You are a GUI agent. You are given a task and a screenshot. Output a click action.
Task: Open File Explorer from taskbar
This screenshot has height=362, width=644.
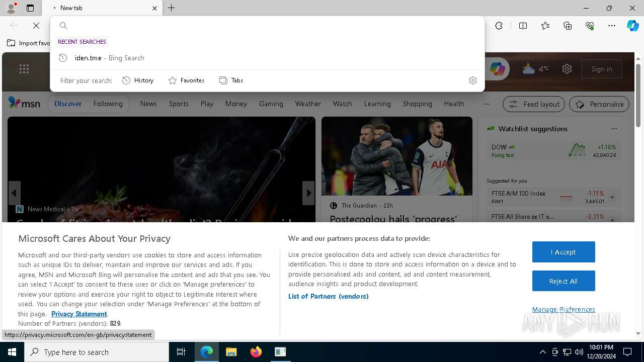[x=231, y=352]
